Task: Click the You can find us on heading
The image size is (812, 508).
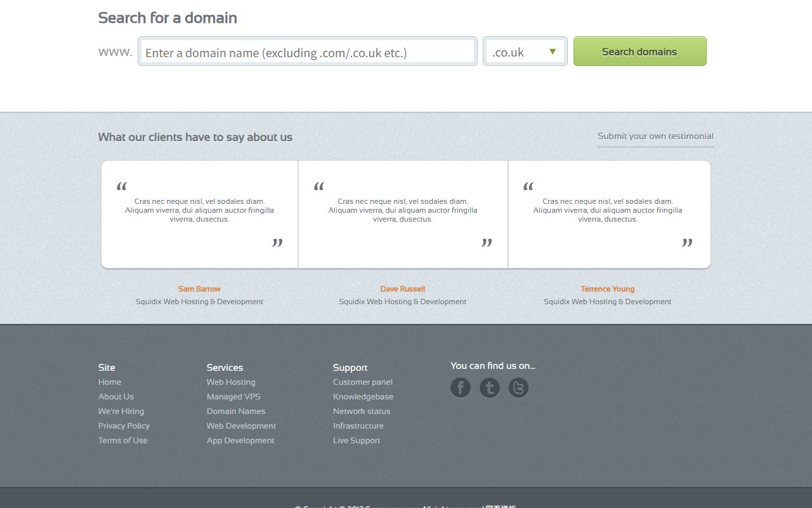Action: click(x=493, y=366)
